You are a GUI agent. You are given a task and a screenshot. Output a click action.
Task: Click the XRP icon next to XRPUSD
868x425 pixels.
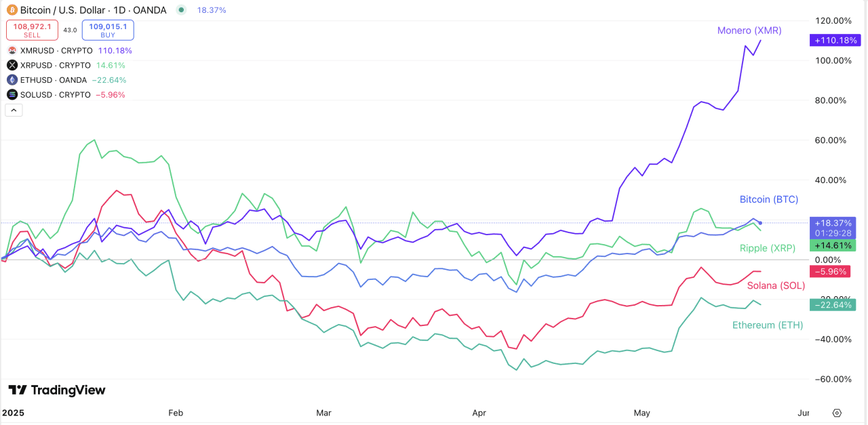coord(11,65)
